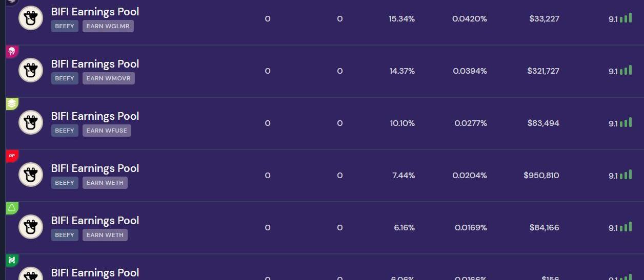Viewport: 644px width, 280px height.
Task: Click the EARN WGLMR tag
Action: (108, 26)
